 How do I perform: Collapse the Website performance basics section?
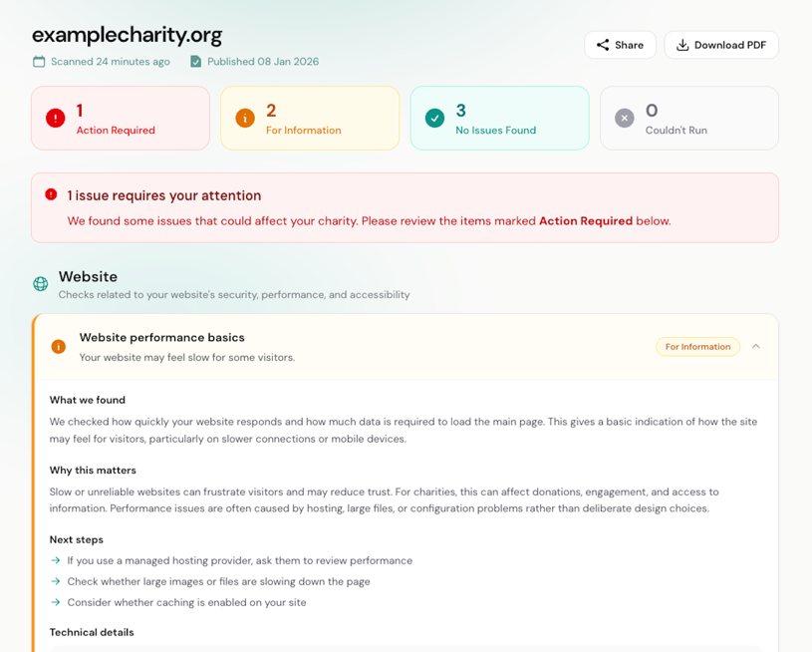[756, 346]
